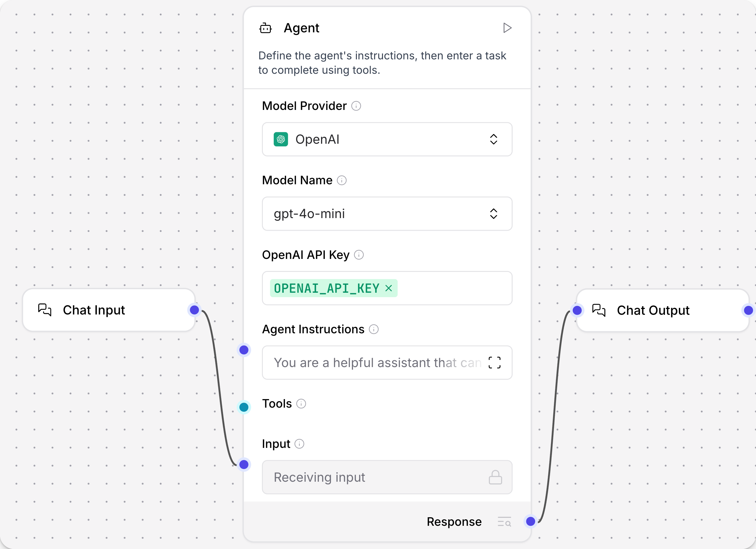756x549 pixels.
Task: Open the Model Provider dropdown
Action: [x=494, y=139]
